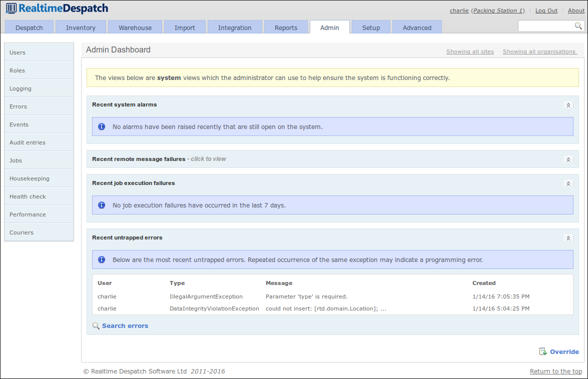Click the Override link text
Image resolution: width=588 pixels, height=379 pixels.
pyautogui.click(x=564, y=351)
